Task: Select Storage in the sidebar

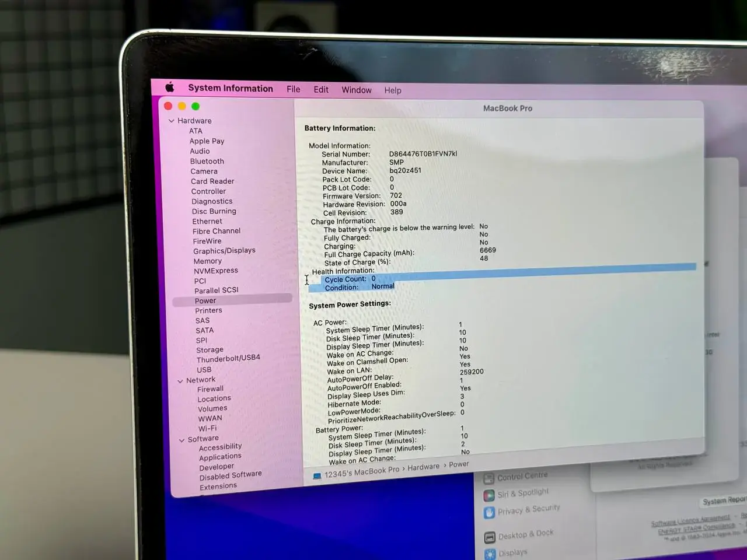Action: point(210,350)
